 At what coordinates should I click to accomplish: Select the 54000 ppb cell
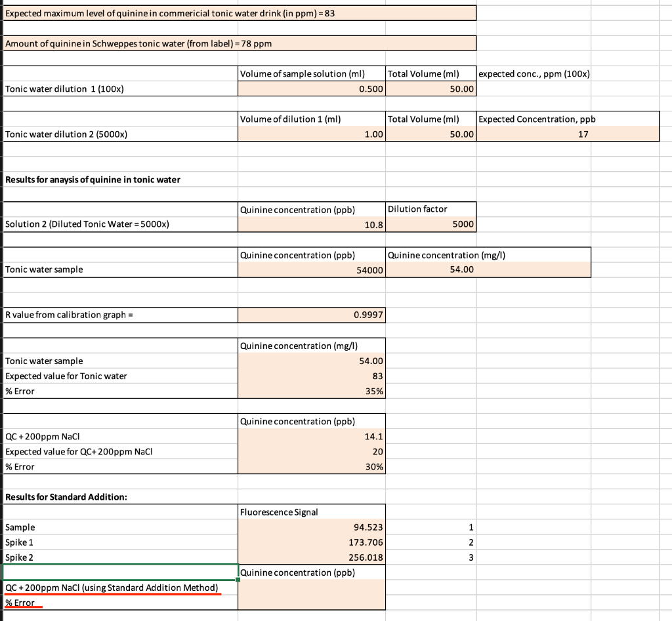(312, 270)
